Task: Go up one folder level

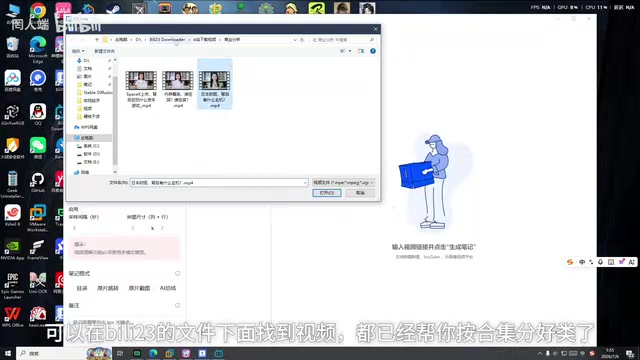Action: coord(97,40)
